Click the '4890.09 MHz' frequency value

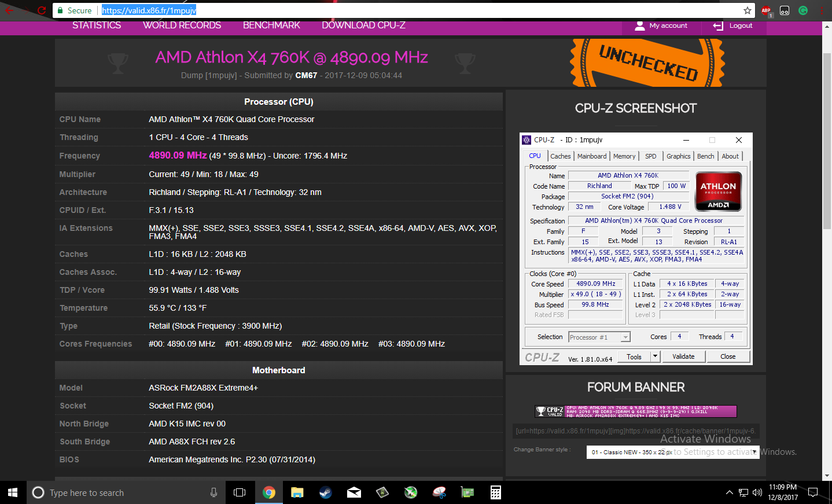tap(178, 155)
